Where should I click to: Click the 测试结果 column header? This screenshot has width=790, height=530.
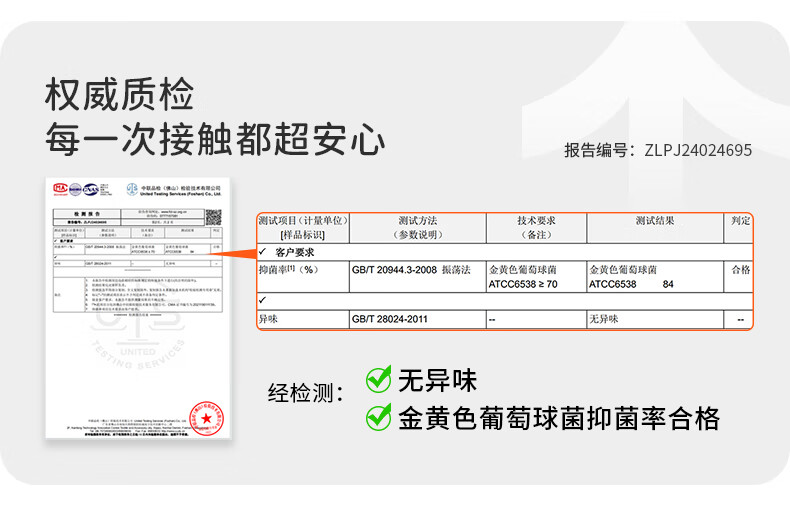click(655, 221)
